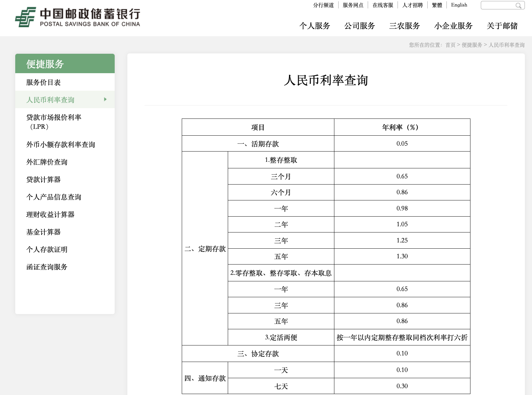Open 外汇牌价查询 in the sidebar
The width and height of the screenshot is (532, 395).
(47, 162)
